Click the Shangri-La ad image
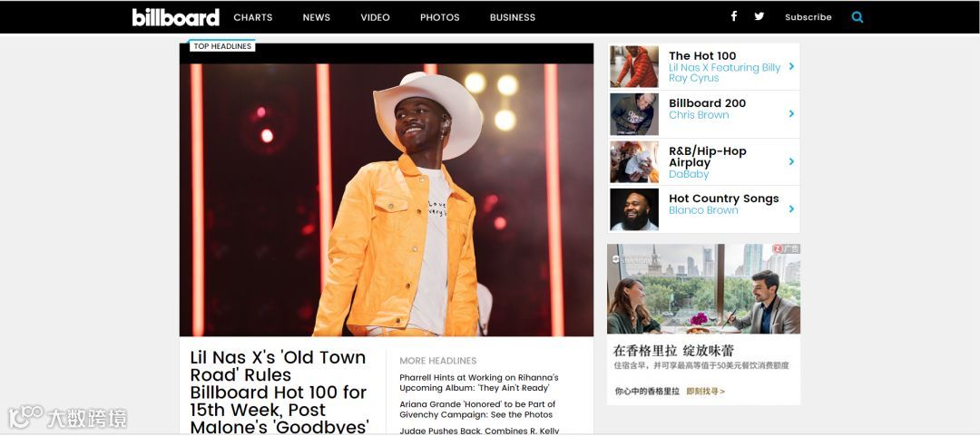The image size is (980, 436). 704,288
